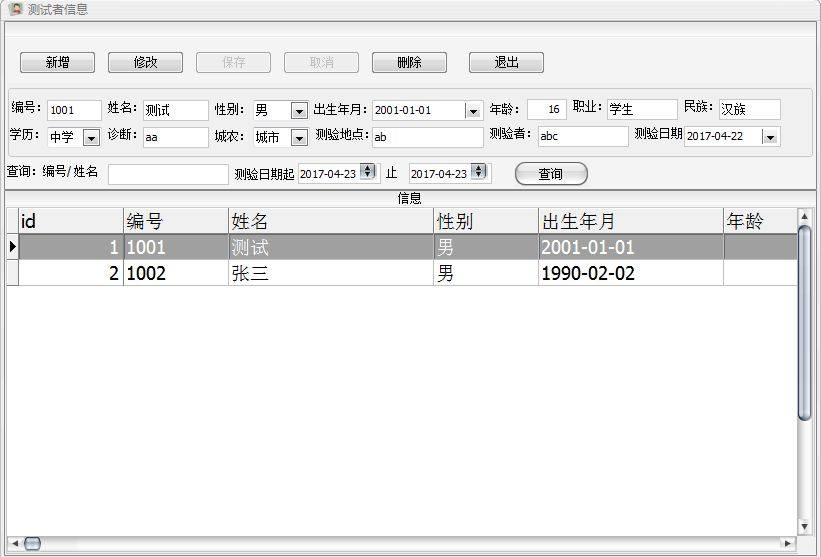821x557 pixels.
Task: Click the 1990-02-02 birth date cell
Action: point(631,273)
